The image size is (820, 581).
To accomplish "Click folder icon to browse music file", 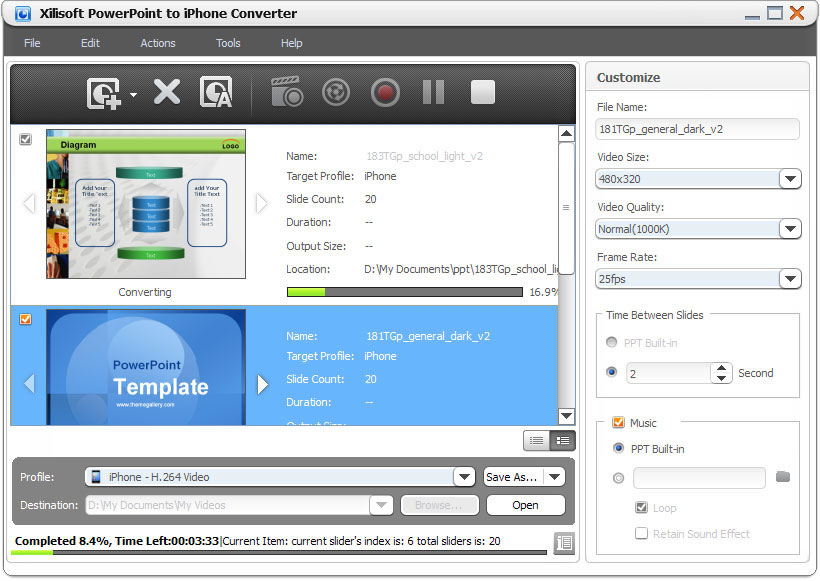I will tap(783, 477).
